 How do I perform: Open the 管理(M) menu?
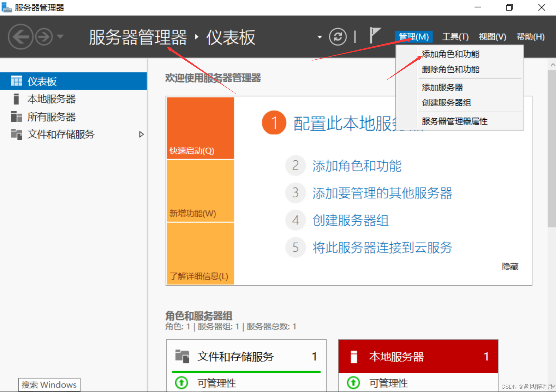pos(413,36)
